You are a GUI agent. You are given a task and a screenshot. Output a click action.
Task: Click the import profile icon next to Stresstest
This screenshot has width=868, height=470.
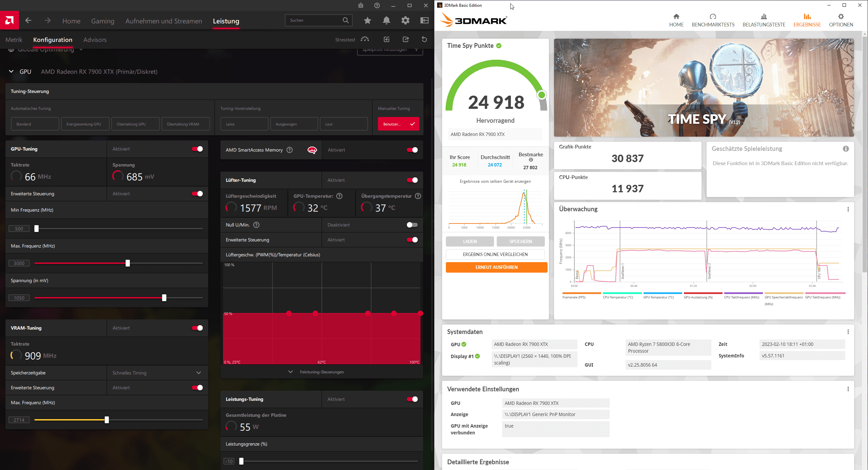pos(387,39)
